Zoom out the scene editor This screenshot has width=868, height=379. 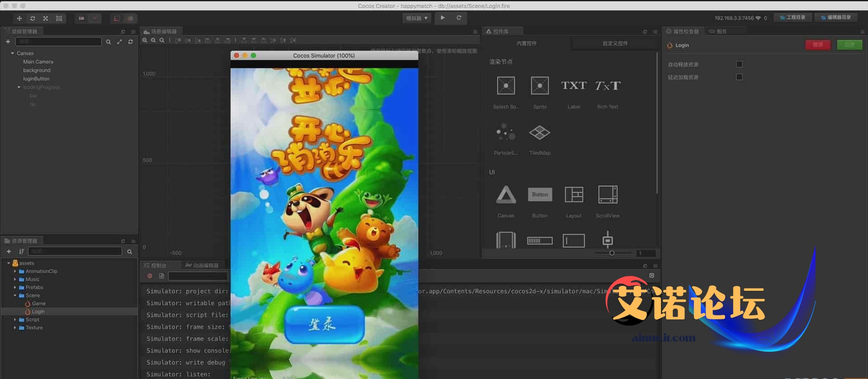[153, 40]
